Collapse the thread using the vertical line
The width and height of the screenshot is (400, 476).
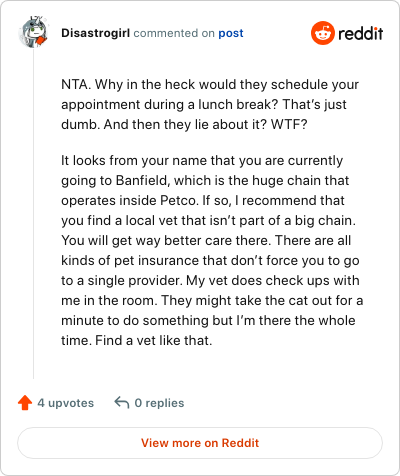[x=33, y=213]
